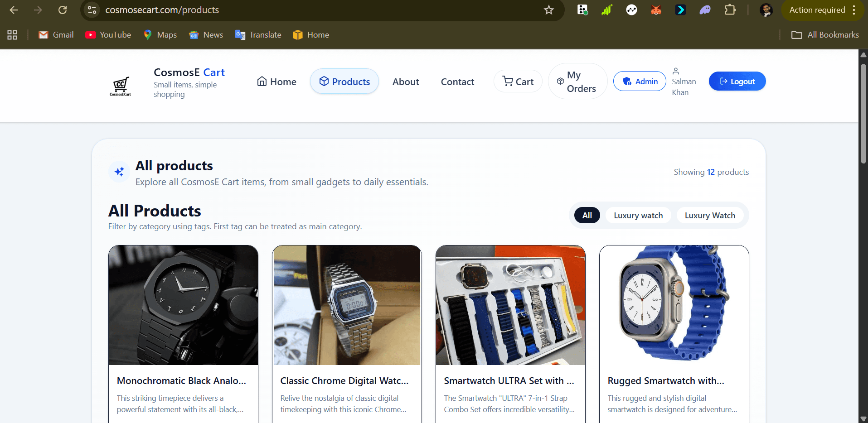Open the Admin panel button

coord(640,82)
